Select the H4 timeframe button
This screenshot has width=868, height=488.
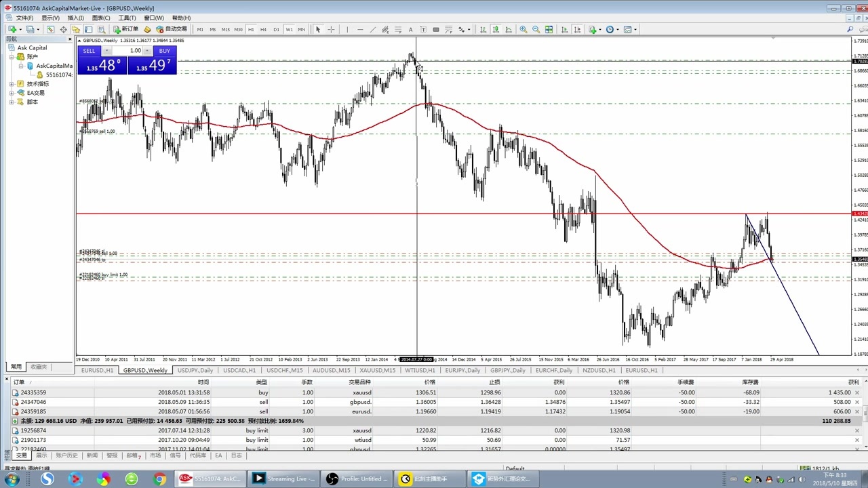(263, 29)
